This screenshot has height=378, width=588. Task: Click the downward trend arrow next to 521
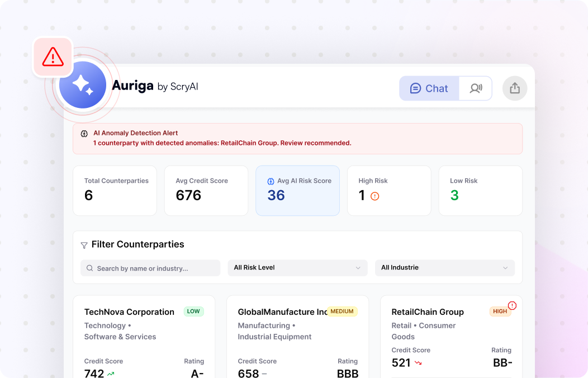point(418,363)
